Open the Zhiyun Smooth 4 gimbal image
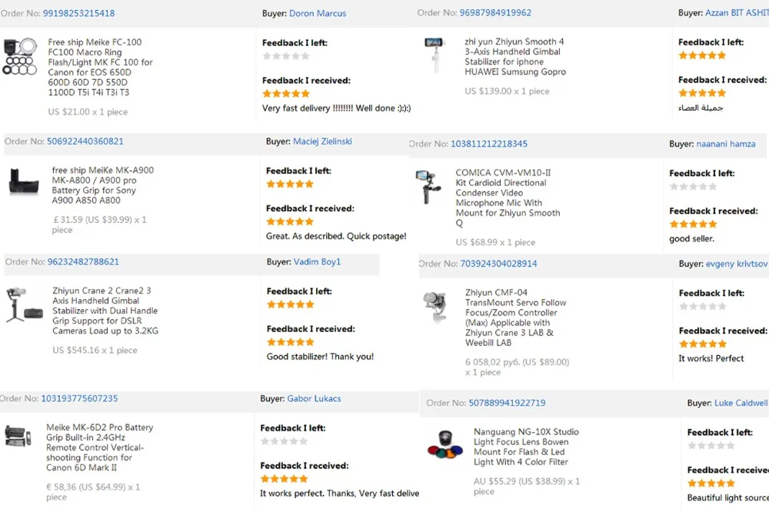Screen dimensions: 769x532 (x=434, y=53)
